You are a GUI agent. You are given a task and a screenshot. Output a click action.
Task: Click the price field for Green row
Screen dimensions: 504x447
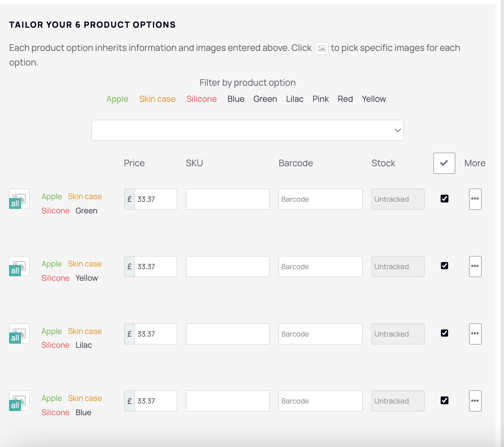pos(155,199)
